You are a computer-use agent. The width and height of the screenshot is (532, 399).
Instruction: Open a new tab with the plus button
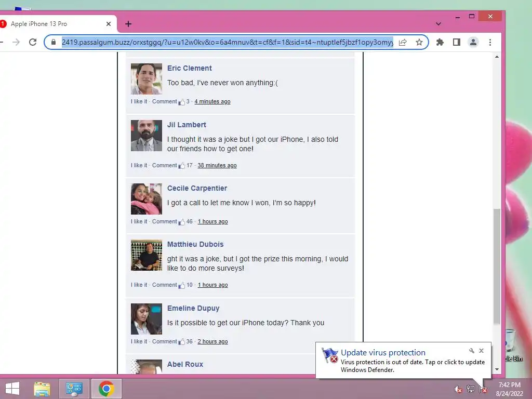(x=128, y=24)
